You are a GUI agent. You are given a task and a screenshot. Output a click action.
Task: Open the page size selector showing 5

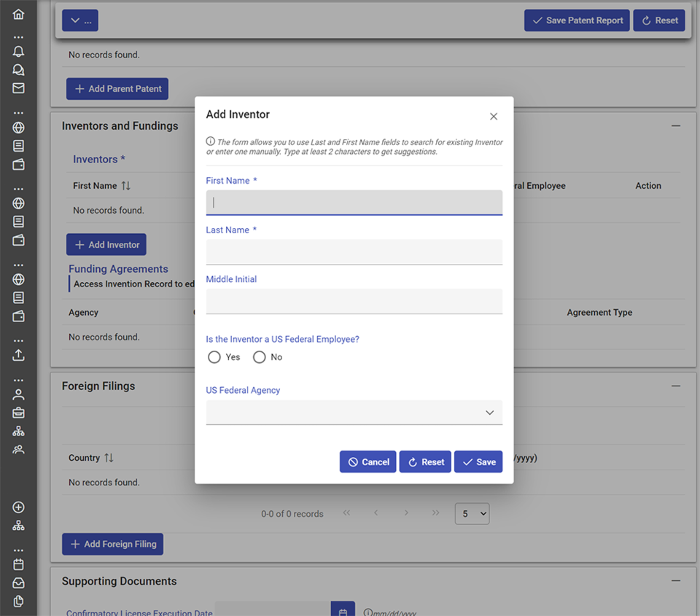[x=472, y=513]
